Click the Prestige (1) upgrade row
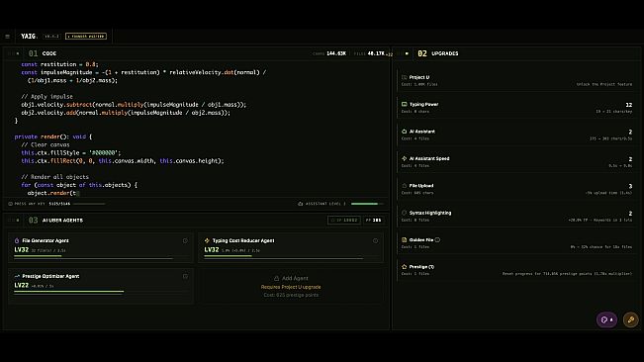Image resolution: width=644 pixels, height=362 pixels. [516, 270]
